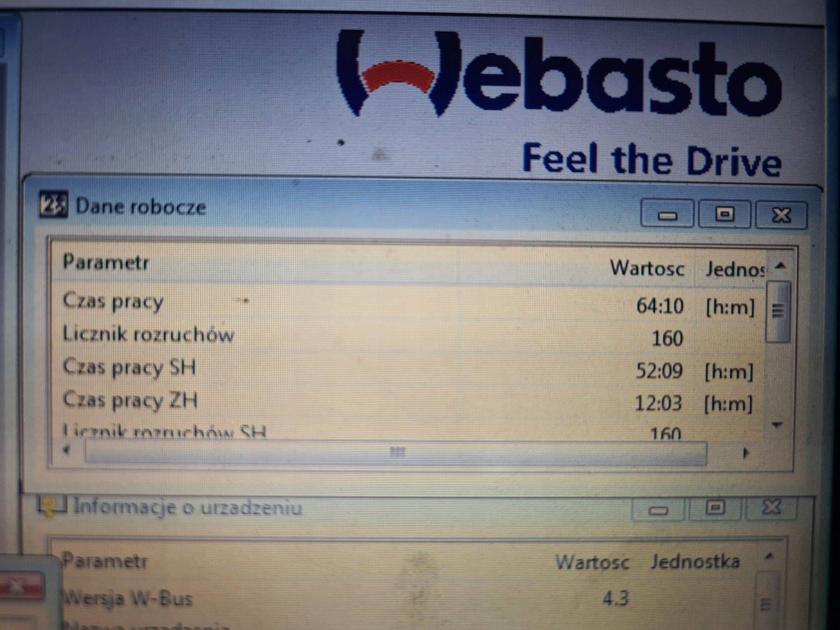Sort by Jednostka column in Informacje o urzadzeniu
This screenshot has width=840, height=630.
[x=695, y=561]
